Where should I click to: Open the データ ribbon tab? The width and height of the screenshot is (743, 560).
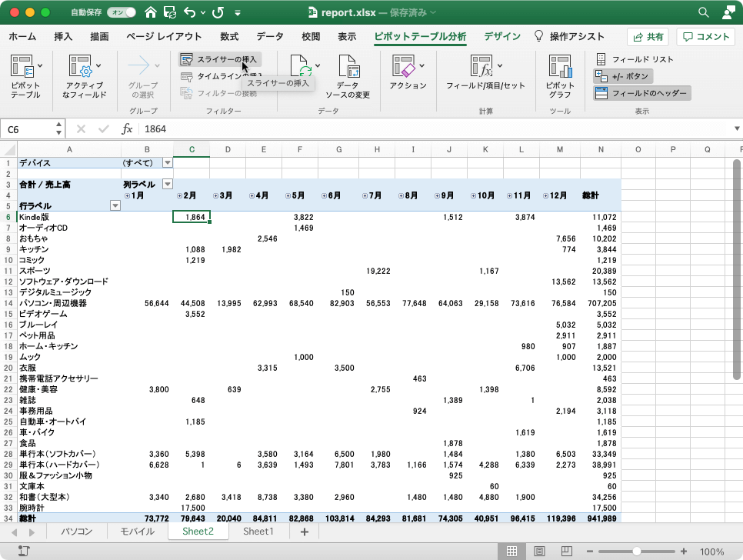point(270,36)
